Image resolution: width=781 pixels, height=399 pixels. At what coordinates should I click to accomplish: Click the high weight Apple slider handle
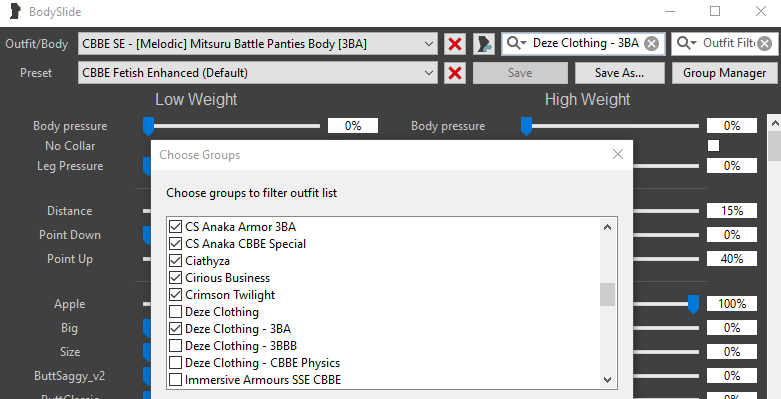coord(693,304)
